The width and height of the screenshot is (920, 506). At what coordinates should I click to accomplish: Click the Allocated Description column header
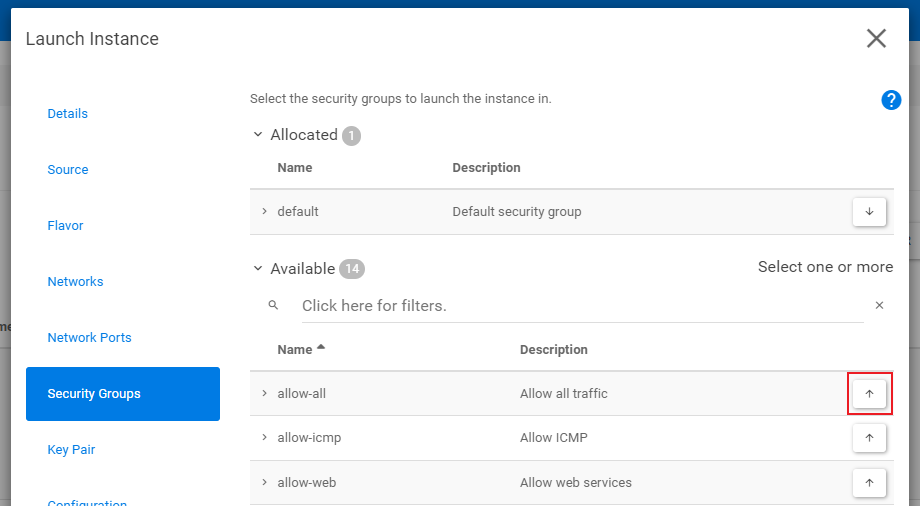[x=486, y=168]
